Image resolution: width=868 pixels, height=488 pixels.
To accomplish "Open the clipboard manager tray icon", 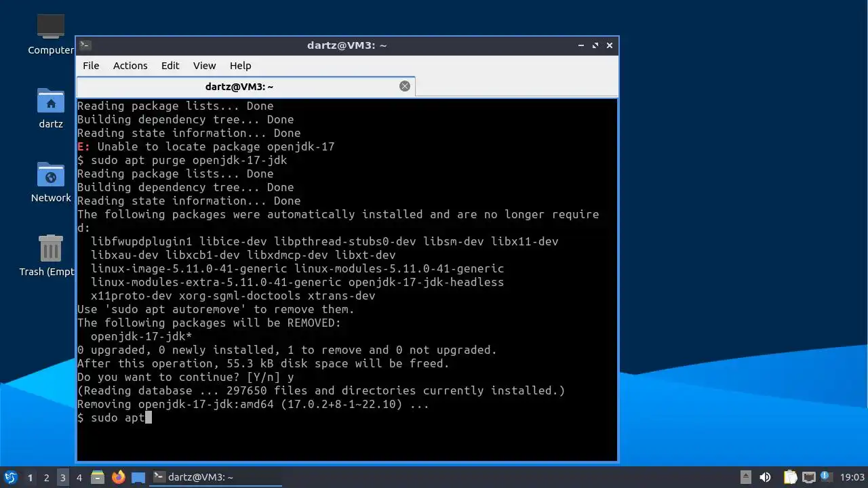I will [x=790, y=477].
